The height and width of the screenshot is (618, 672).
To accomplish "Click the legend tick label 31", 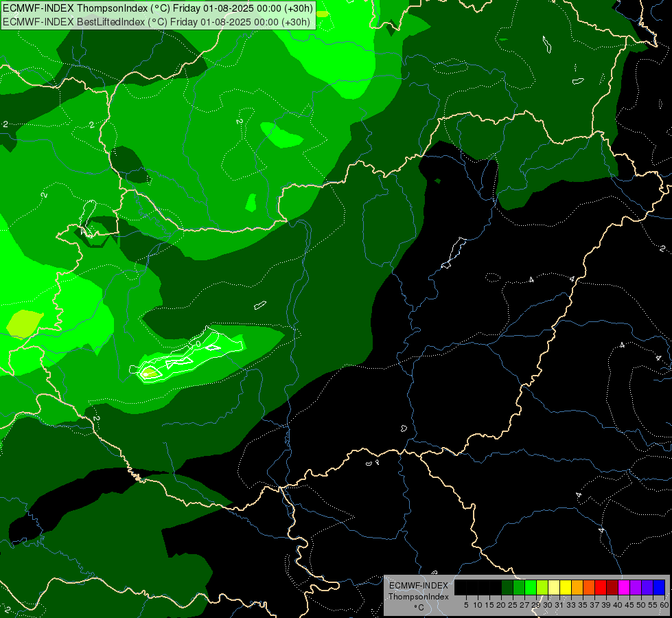I will tap(559, 605).
